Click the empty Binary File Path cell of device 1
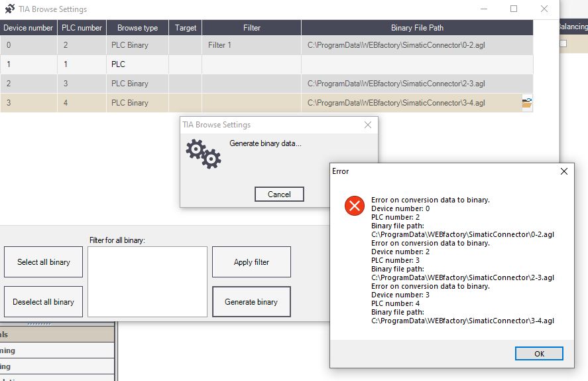 [x=417, y=64]
